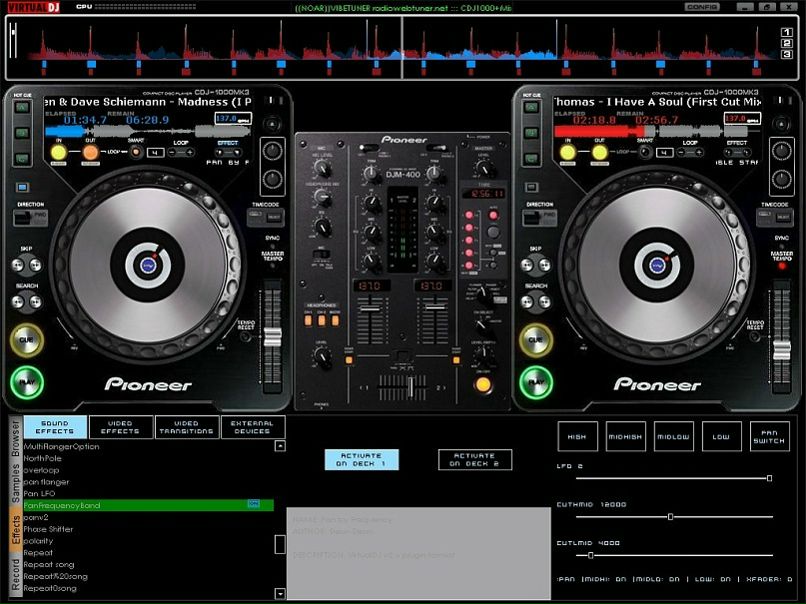Screen dimensions: 806x604
Task: Increase loop length with plus on left deck
Action: point(190,153)
